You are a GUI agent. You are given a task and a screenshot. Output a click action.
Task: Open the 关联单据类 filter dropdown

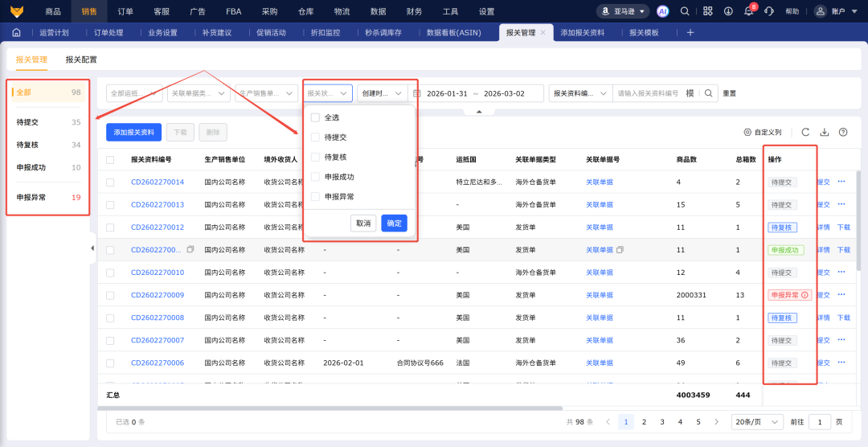199,93
